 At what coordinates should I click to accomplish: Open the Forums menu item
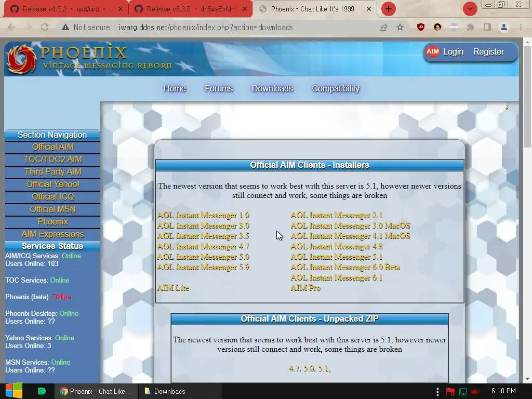tap(219, 88)
